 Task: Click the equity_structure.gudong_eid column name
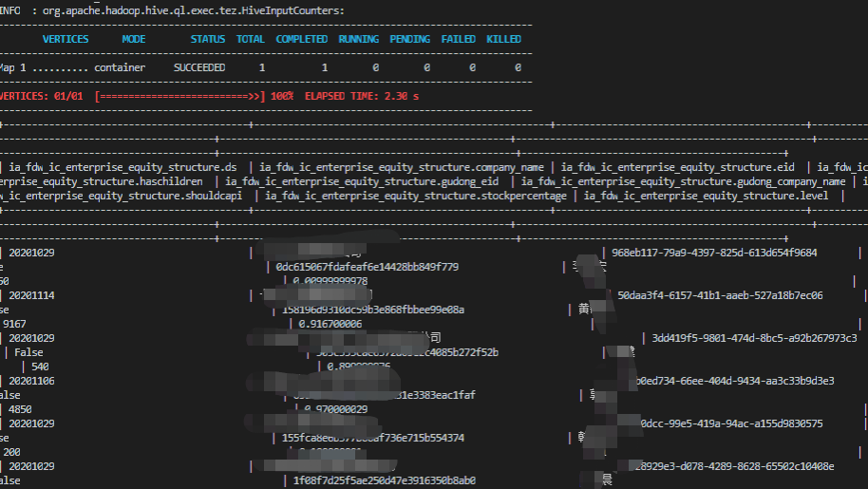362,181
